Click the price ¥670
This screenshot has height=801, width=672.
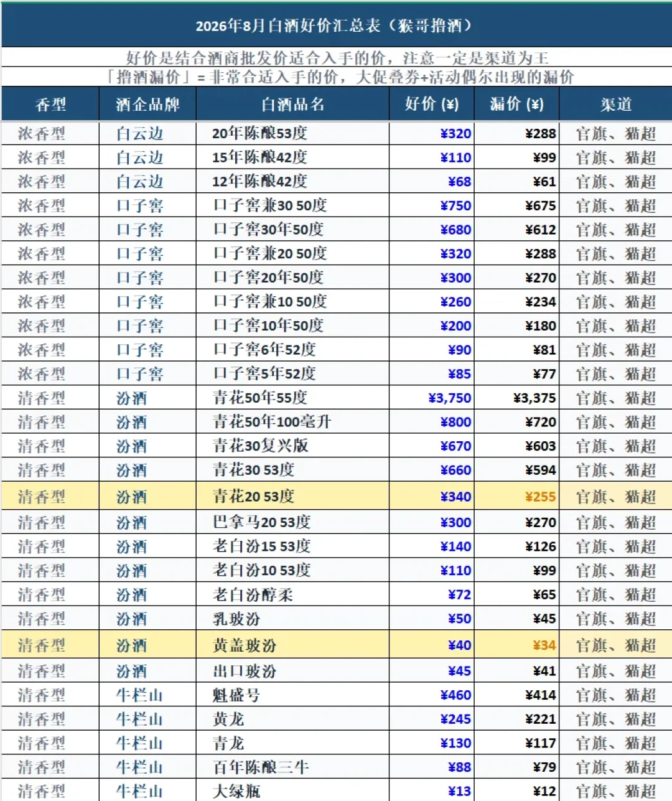coord(455,446)
